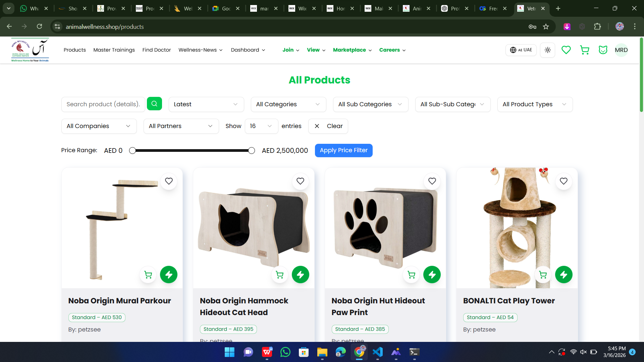The width and height of the screenshot is (644, 362).
Task: Expand the Latest sort dropdown
Action: tap(206, 104)
